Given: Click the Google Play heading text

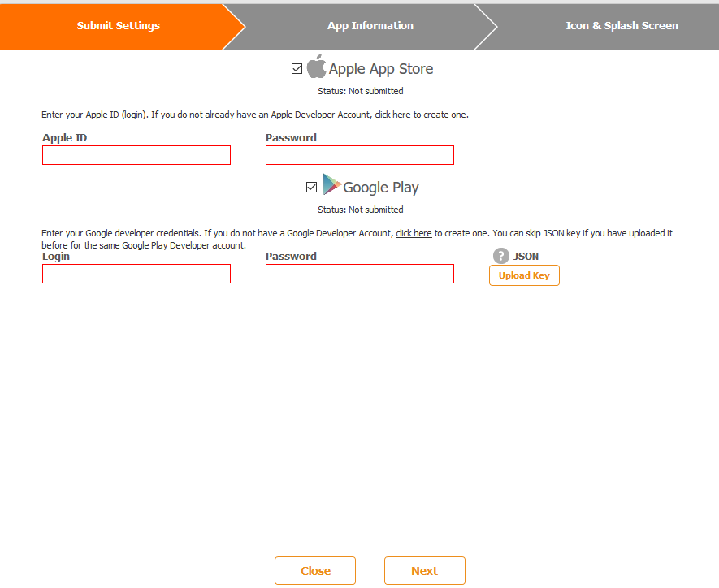Looking at the screenshot, I should [381, 188].
